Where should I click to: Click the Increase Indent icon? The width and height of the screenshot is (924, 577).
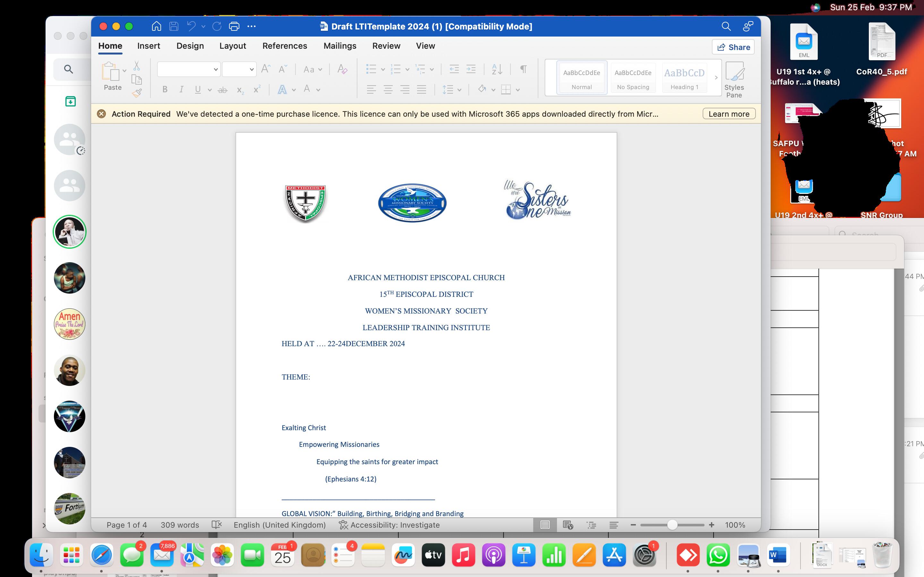tap(471, 69)
